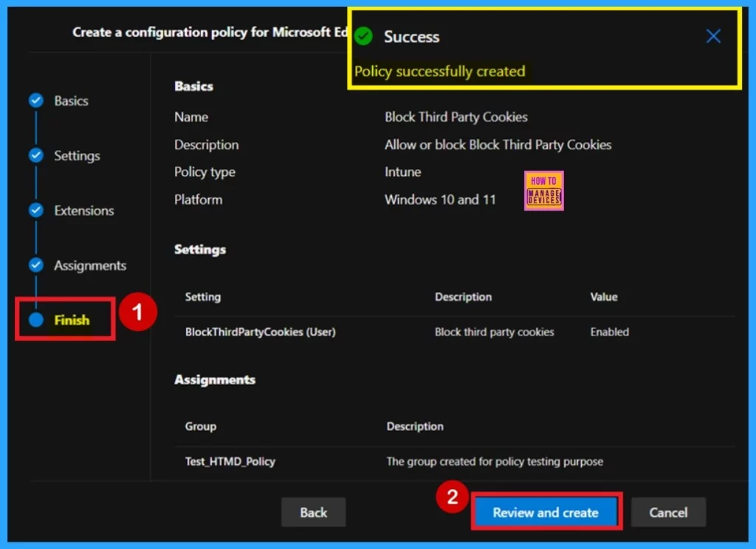This screenshot has width=756, height=549.
Task: Click the Platform label
Action: (x=199, y=200)
